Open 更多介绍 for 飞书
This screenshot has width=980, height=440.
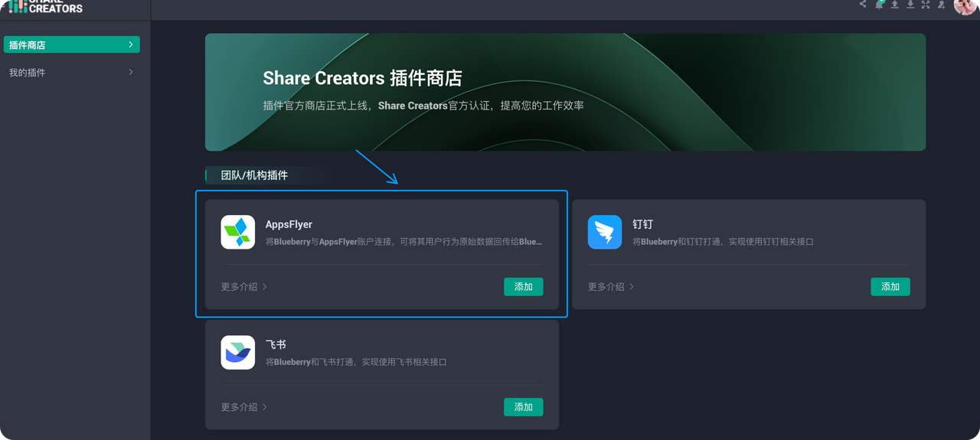(244, 407)
